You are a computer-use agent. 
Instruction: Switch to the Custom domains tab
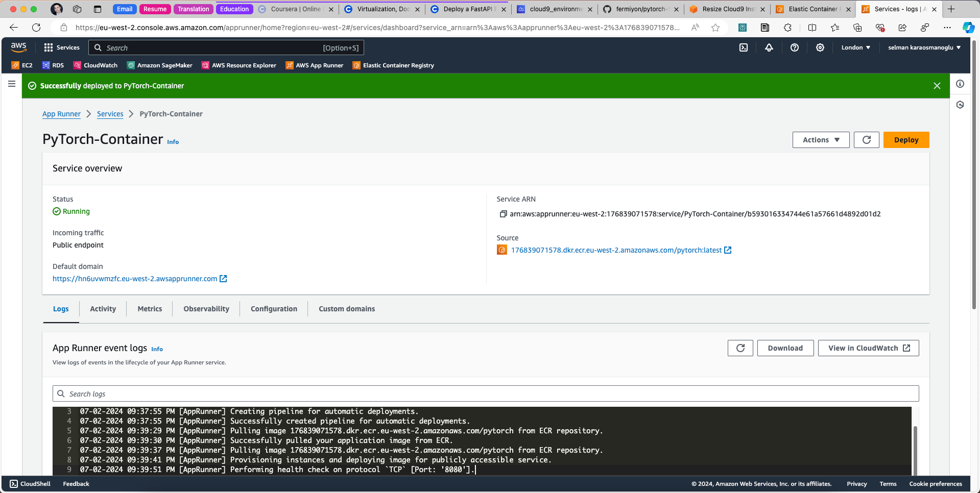click(x=347, y=309)
